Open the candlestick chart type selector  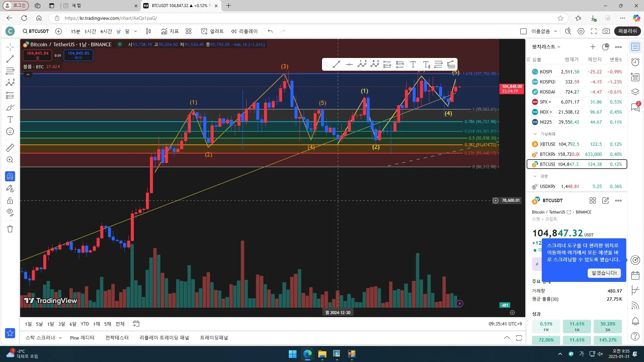click(148, 31)
